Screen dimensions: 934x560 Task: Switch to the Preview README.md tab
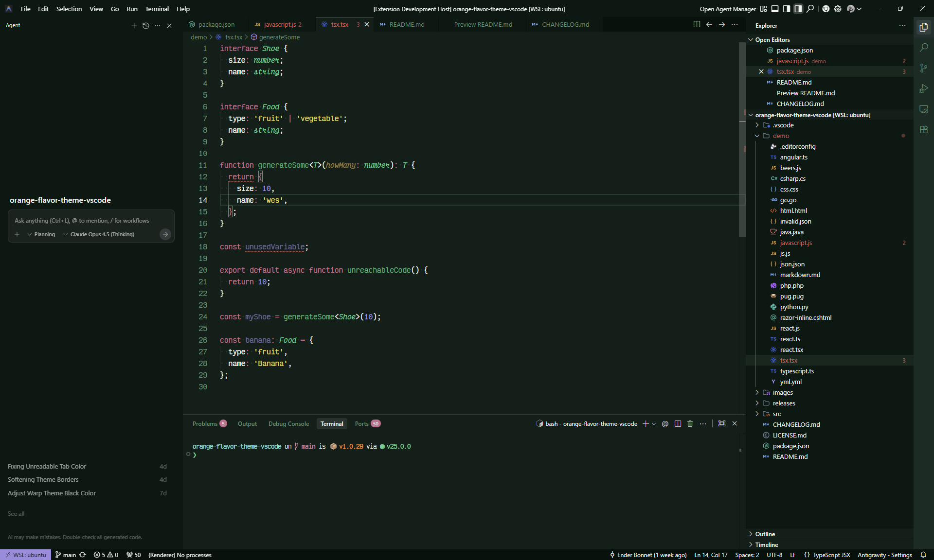click(483, 24)
